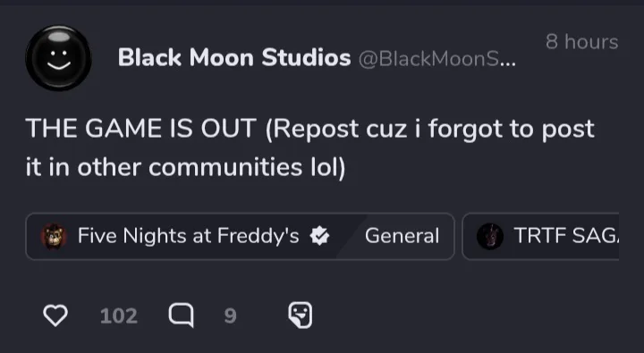Like the post with the heart icon
The height and width of the screenshot is (353, 644).
click(55, 315)
